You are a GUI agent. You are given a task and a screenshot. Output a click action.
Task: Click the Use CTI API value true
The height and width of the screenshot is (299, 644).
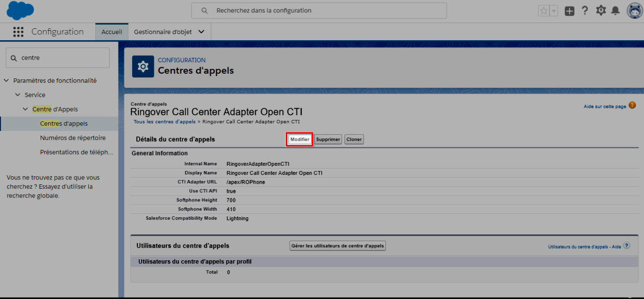point(231,191)
